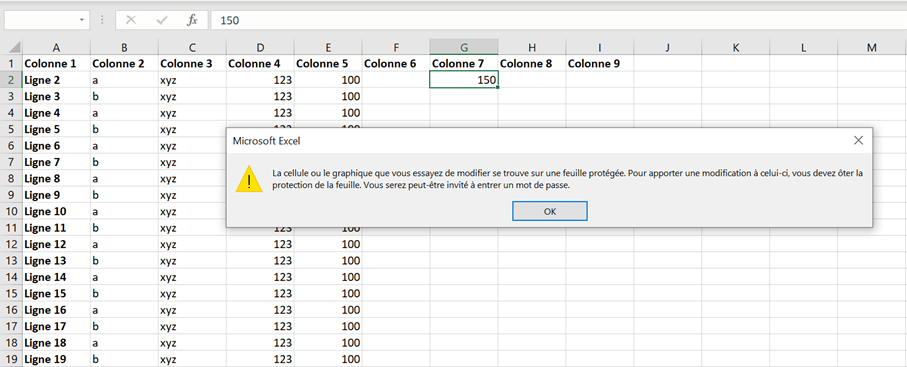907x367 pixels.
Task: Select row 19 header
Action: (x=12, y=359)
